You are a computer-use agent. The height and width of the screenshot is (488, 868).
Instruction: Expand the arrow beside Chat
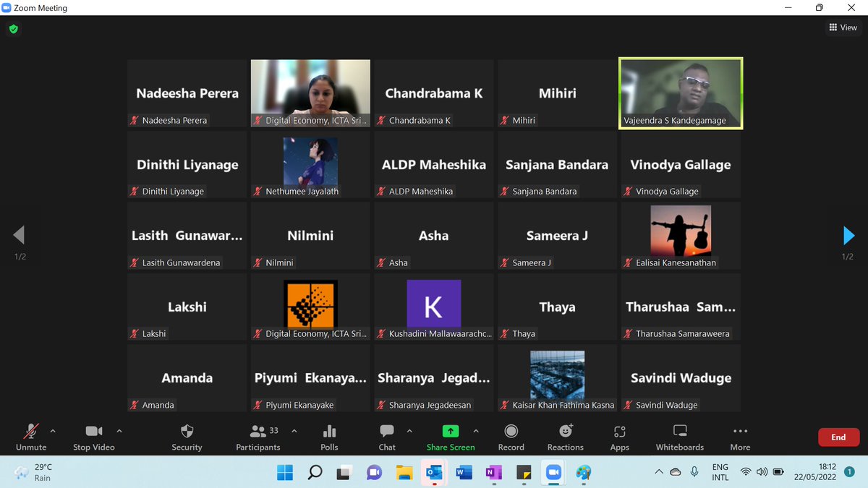[409, 431]
